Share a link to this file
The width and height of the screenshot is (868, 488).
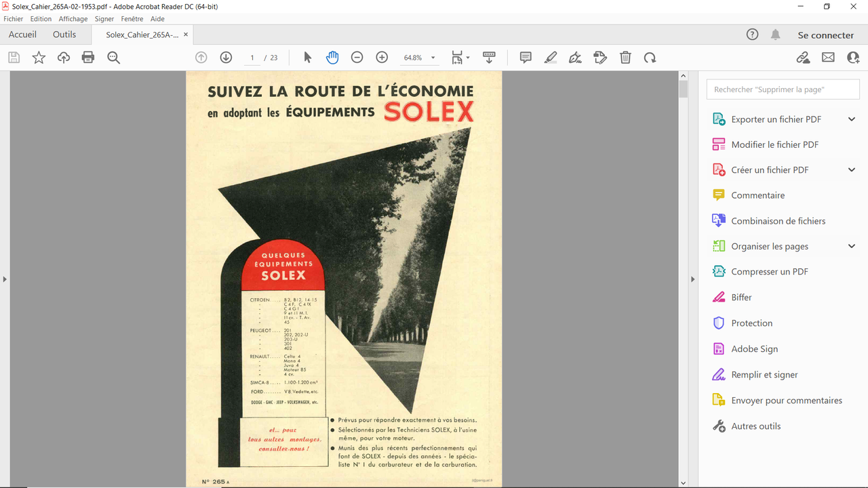803,58
